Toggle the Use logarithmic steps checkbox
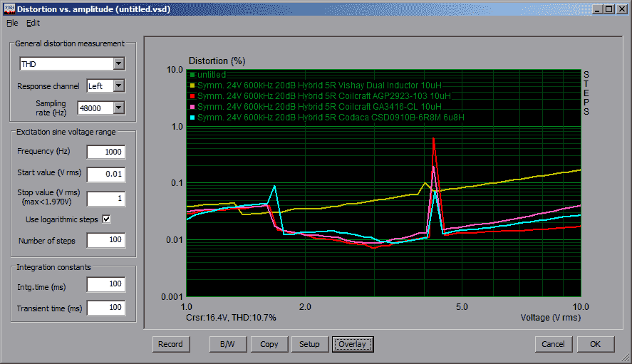This screenshot has width=632, height=364. pos(107,219)
